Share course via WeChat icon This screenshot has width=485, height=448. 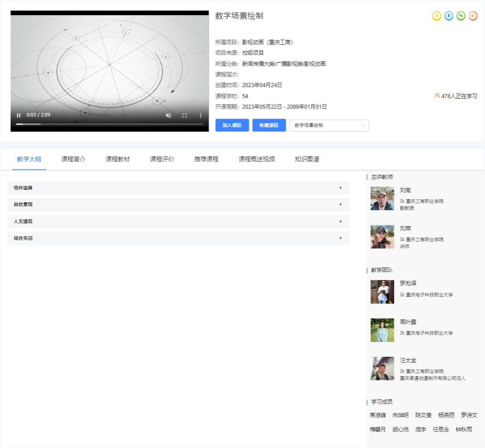pos(461,16)
